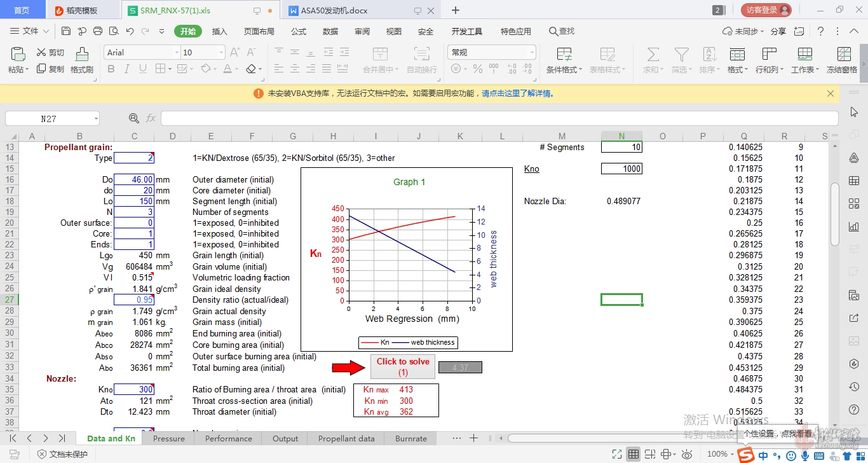868x463 pixels.
Task: Click the Copy (复制) button
Action: (x=50, y=69)
